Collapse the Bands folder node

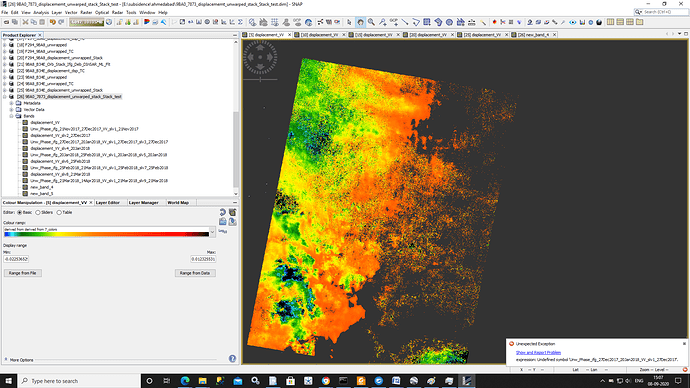(x=11, y=116)
